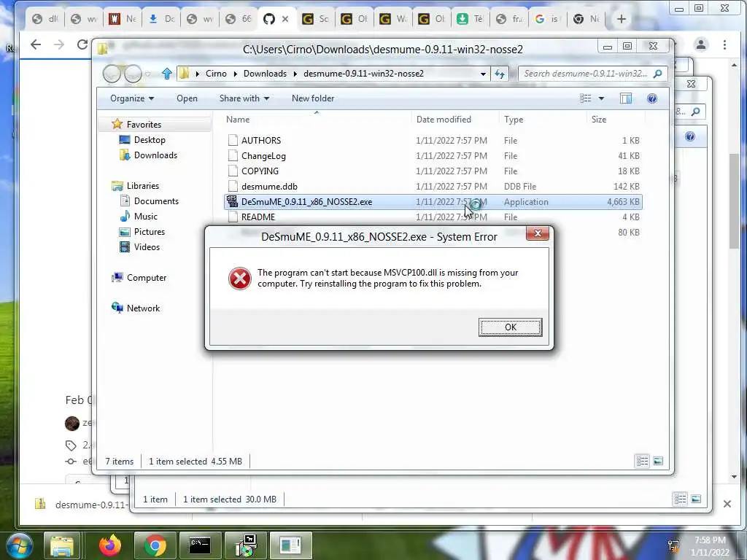Image resolution: width=747 pixels, height=560 pixels.
Task: Select DeSmuME_0.9.11_x86_NOSSE2.exe file
Action: click(x=433, y=202)
